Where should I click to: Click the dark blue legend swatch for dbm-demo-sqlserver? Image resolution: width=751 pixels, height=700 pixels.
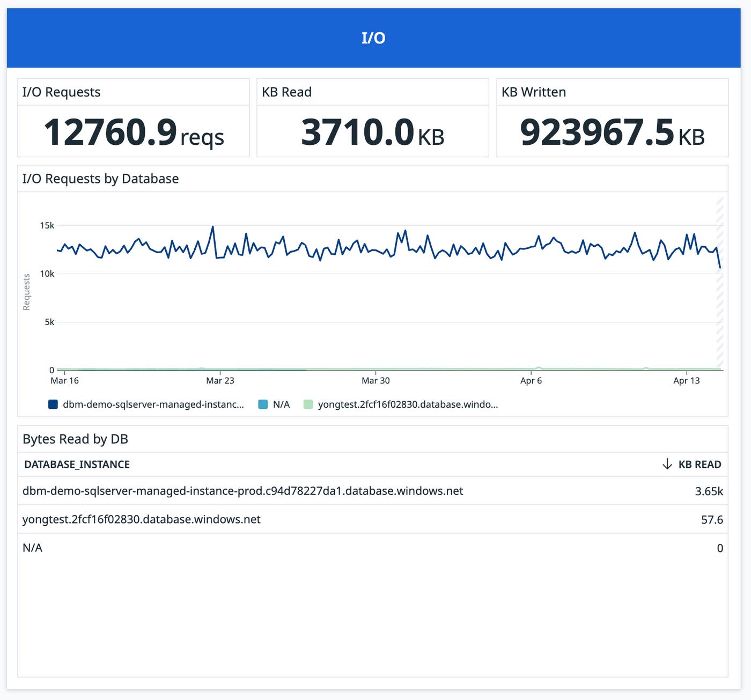point(53,404)
